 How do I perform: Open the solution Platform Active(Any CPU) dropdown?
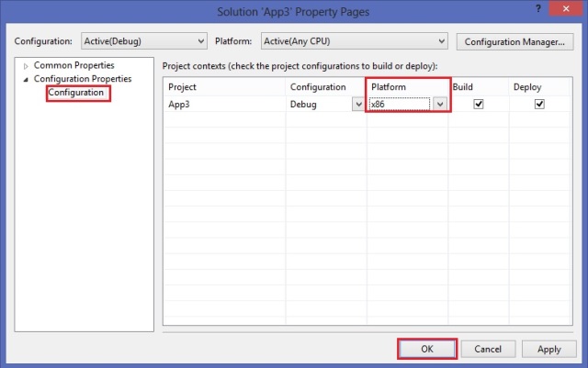pos(355,41)
